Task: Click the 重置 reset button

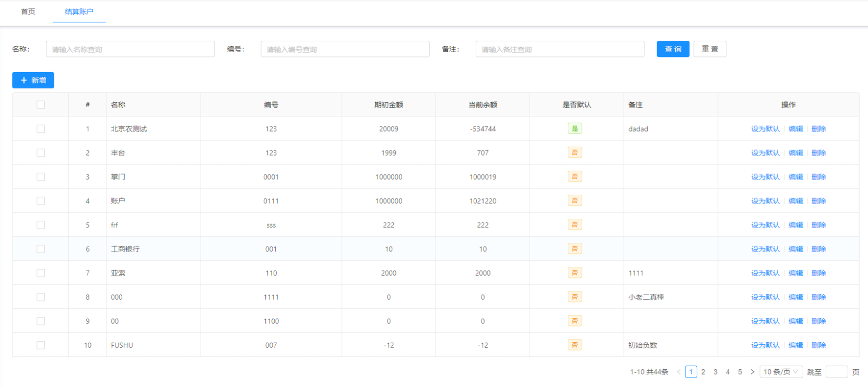Action: [710, 49]
